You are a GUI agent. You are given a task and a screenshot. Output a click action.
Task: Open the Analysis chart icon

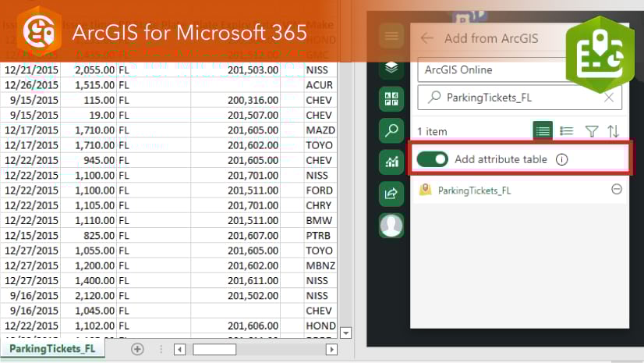(x=391, y=162)
